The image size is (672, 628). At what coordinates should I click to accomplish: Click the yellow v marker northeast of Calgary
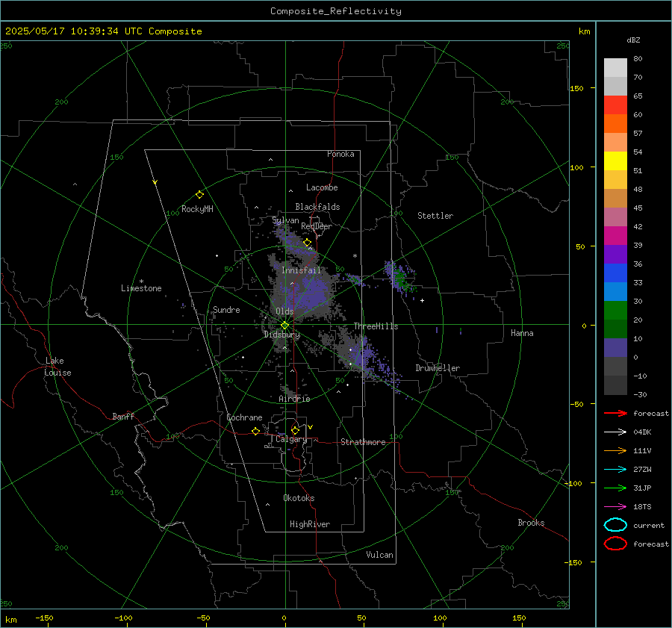click(x=311, y=427)
